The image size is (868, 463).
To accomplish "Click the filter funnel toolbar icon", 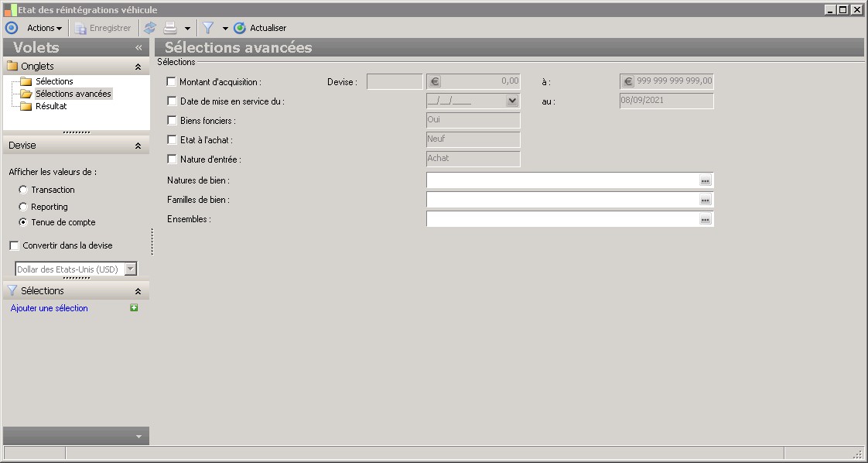I will [208, 28].
